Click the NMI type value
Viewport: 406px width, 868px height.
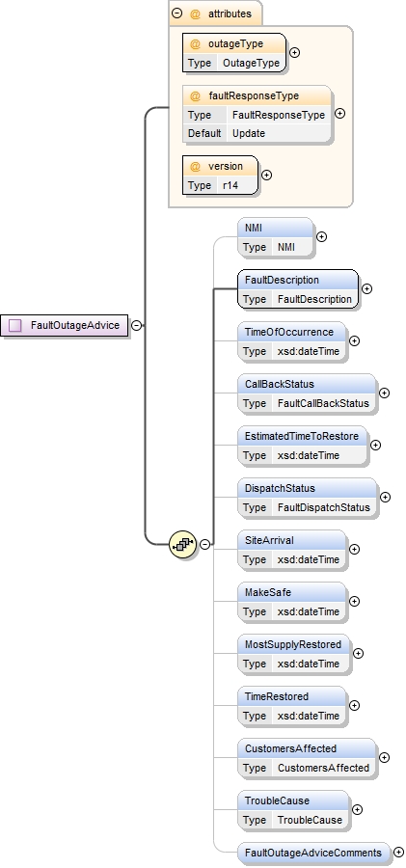[286, 248]
